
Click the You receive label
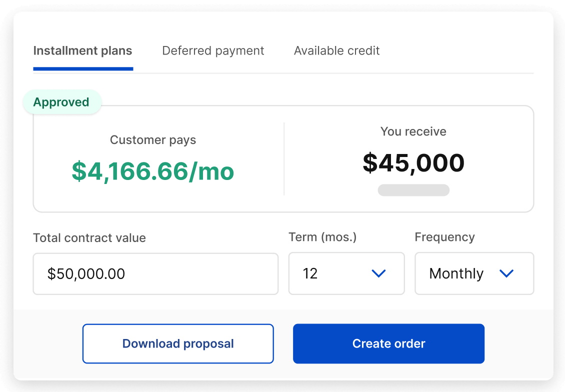[x=413, y=131]
